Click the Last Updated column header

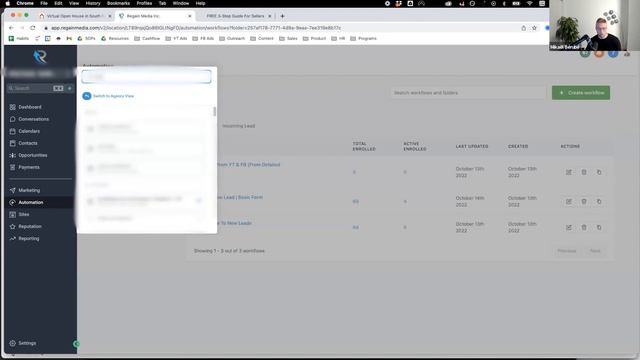pos(472,146)
